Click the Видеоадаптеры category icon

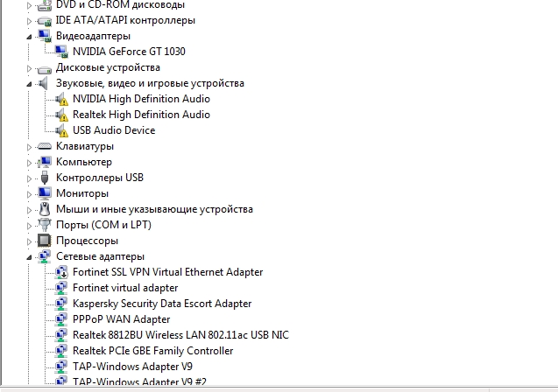click(45, 36)
